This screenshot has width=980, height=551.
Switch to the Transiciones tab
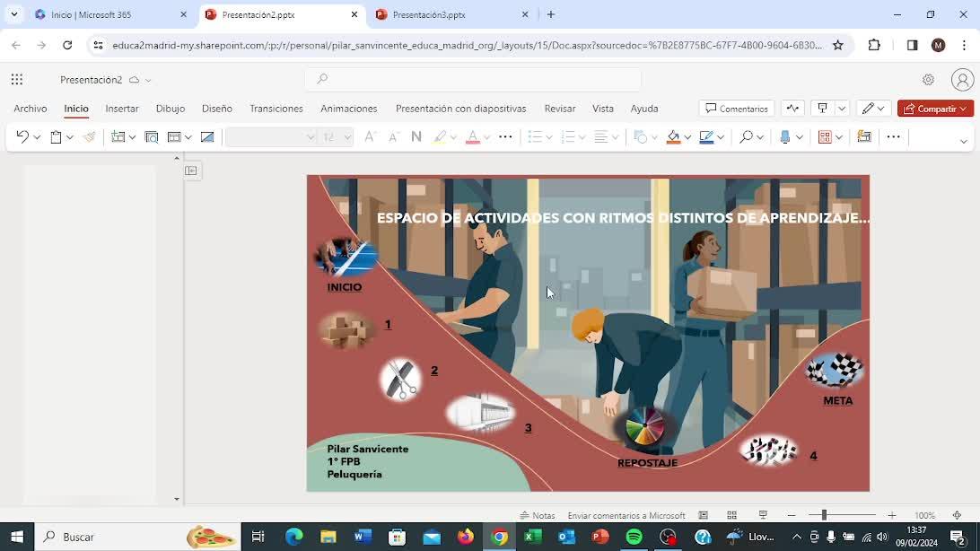(x=276, y=109)
